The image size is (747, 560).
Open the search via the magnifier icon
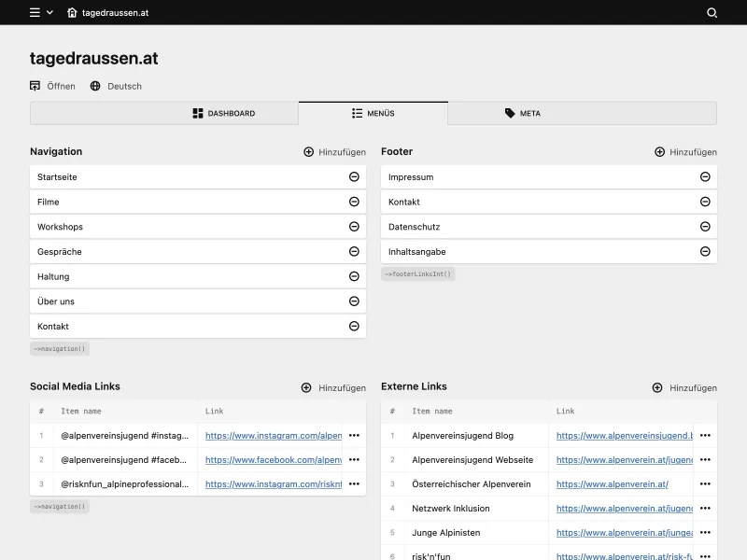tap(712, 12)
